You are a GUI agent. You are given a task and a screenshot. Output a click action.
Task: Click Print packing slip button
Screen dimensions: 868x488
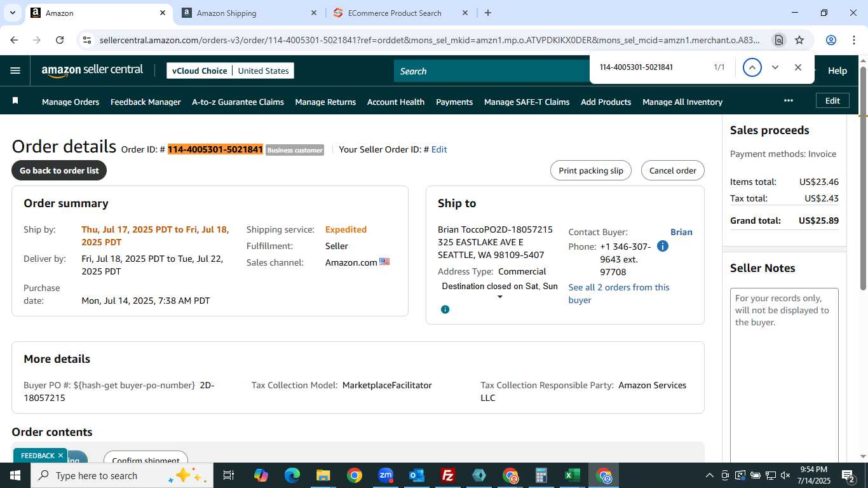pyautogui.click(x=591, y=170)
